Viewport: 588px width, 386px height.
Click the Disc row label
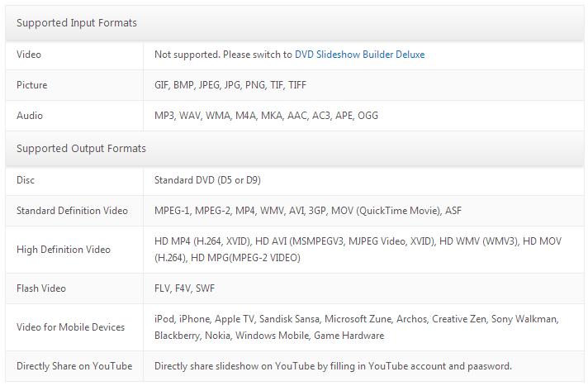(26, 180)
